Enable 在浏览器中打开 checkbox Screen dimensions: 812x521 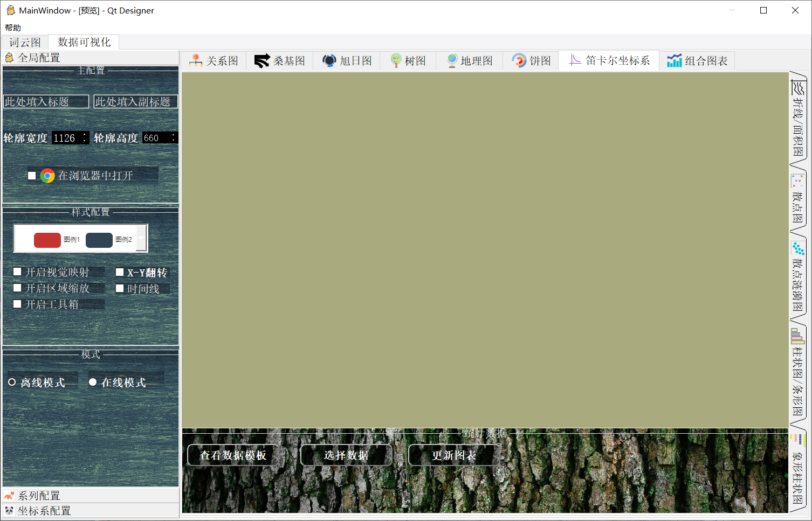32,176
